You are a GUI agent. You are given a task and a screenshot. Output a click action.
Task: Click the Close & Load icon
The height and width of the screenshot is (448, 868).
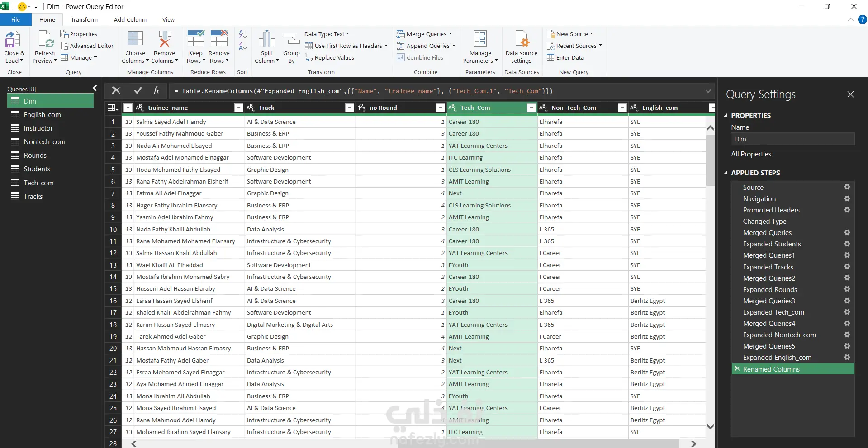[13, 39]
